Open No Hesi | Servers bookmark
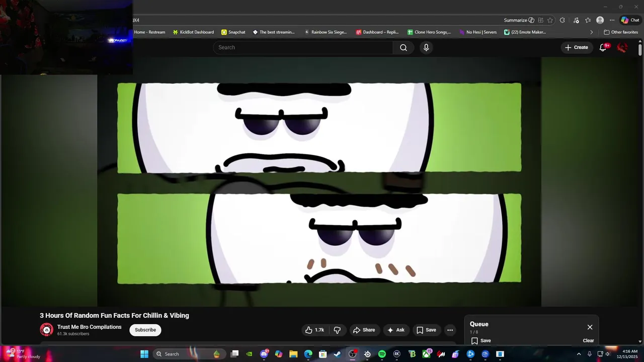Screen dimensions: 644x362 (478, 32)
